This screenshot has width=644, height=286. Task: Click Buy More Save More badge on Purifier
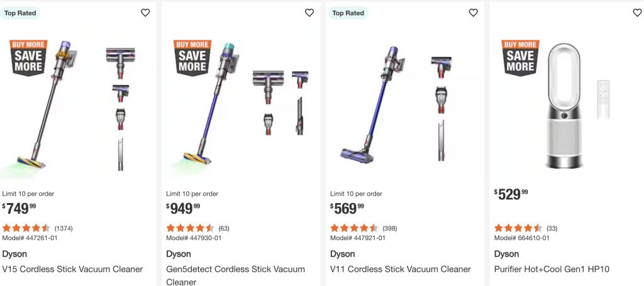click(520, 58)
